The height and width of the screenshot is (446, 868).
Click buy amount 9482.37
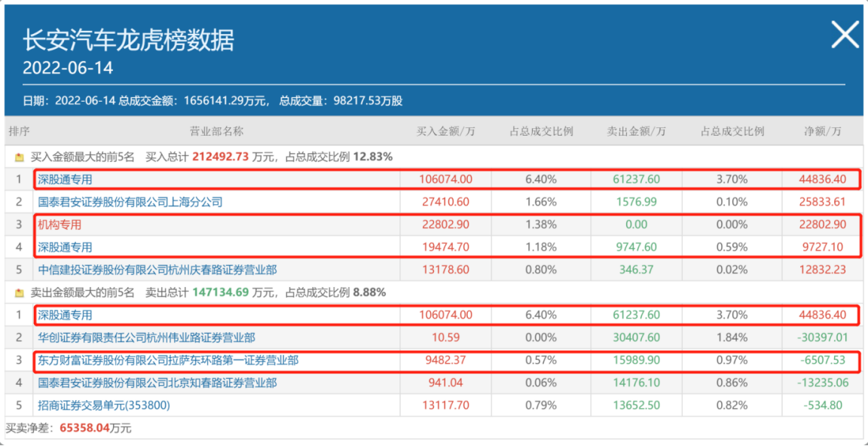(445, 360)
